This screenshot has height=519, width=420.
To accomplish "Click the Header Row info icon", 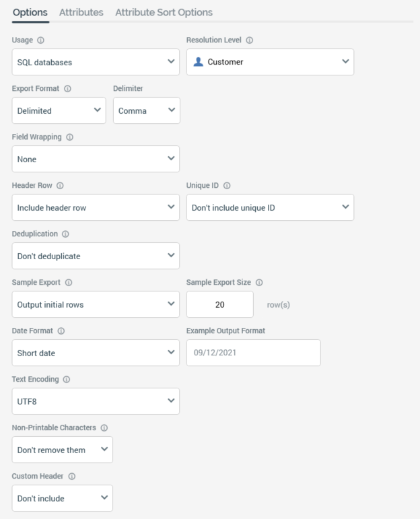I will [x=60, y=186].
